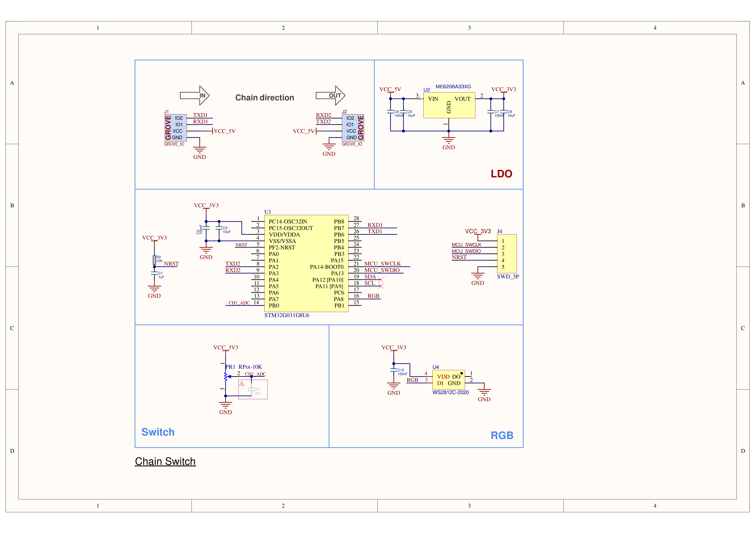Click the red warning triangle near C4

[x=242, y=383]
